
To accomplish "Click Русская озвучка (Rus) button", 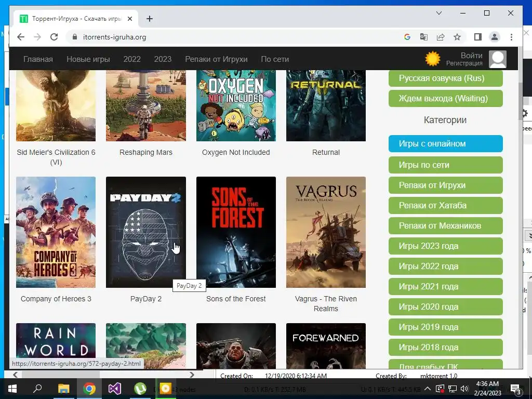I will (x=445, y=78).
